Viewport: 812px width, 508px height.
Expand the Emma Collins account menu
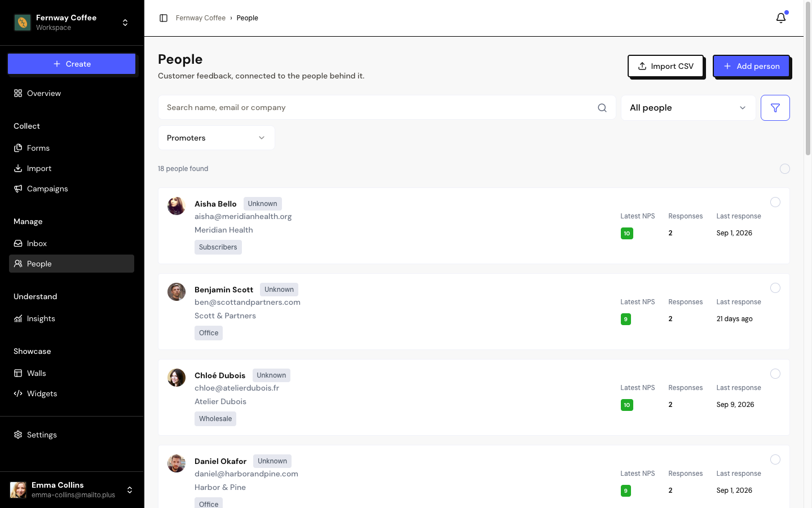click(x=130, y=490)
